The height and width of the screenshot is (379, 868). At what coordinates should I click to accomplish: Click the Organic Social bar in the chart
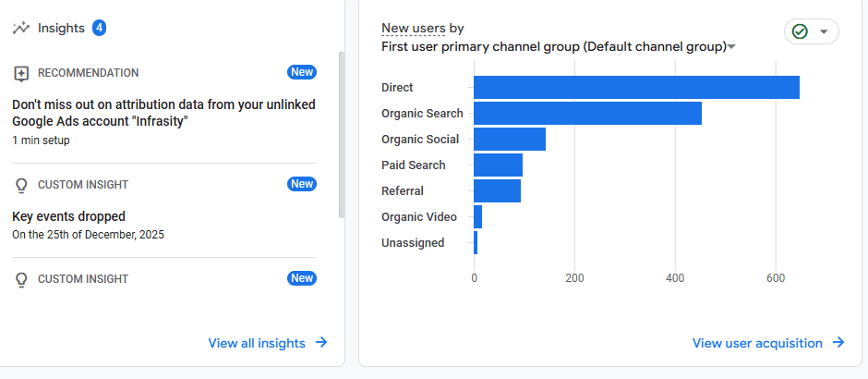510,139
